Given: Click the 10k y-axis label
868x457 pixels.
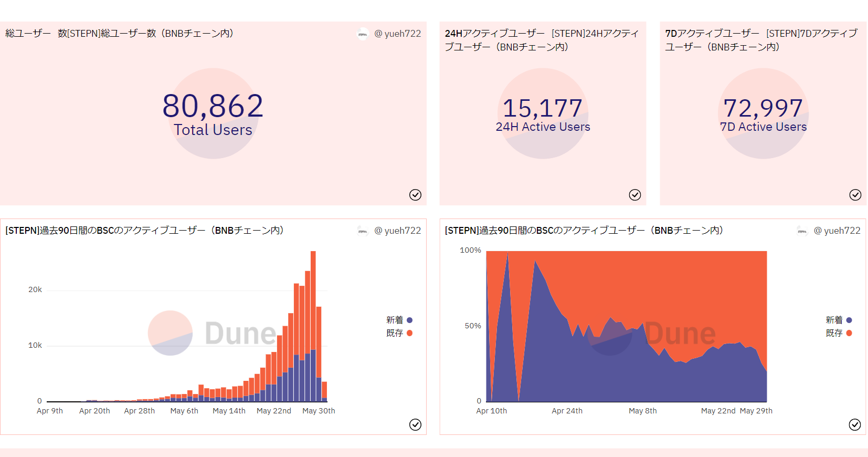Looking at the screenshot, I should point(35,345).
